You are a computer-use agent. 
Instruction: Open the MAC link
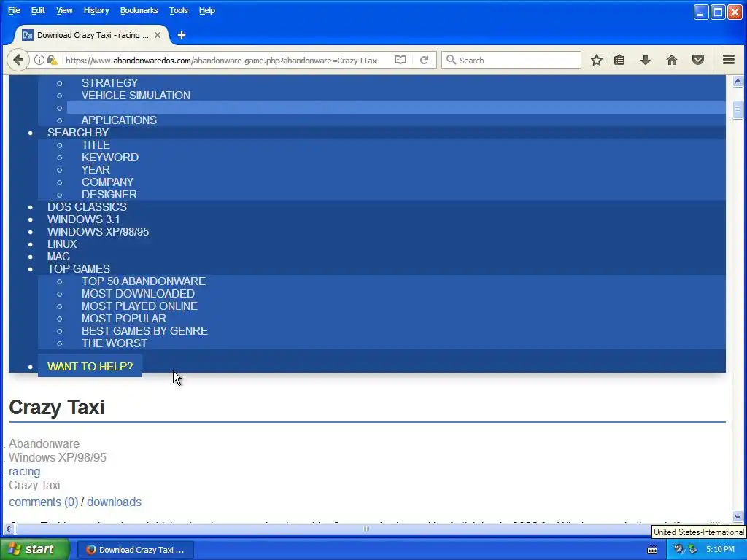click(58, 256)
